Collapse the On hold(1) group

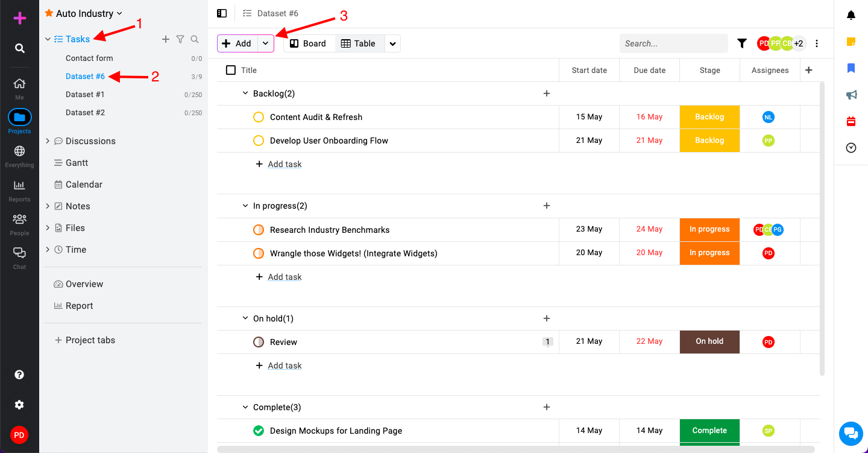[x=245, y=318]
